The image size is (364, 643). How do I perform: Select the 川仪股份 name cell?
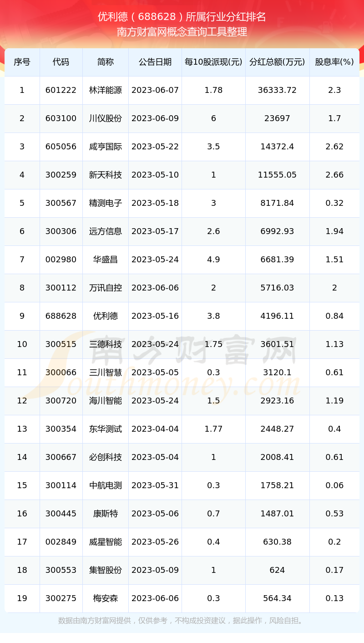(106, 118)
